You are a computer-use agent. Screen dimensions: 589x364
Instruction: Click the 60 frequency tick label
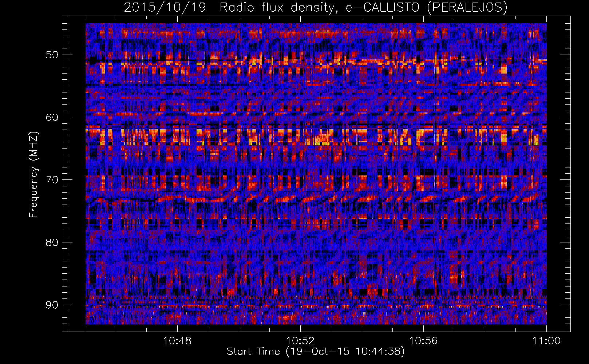[x=52, y=117]
